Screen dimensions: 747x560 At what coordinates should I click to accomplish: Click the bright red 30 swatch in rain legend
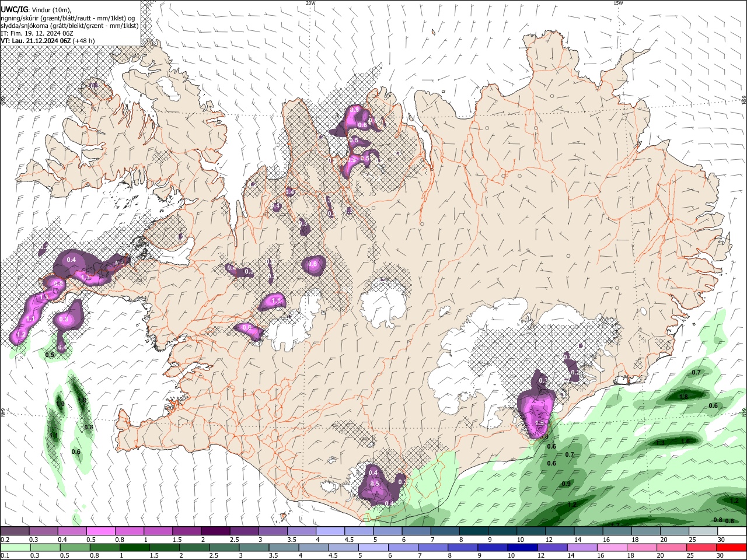[x=731, y=547]
